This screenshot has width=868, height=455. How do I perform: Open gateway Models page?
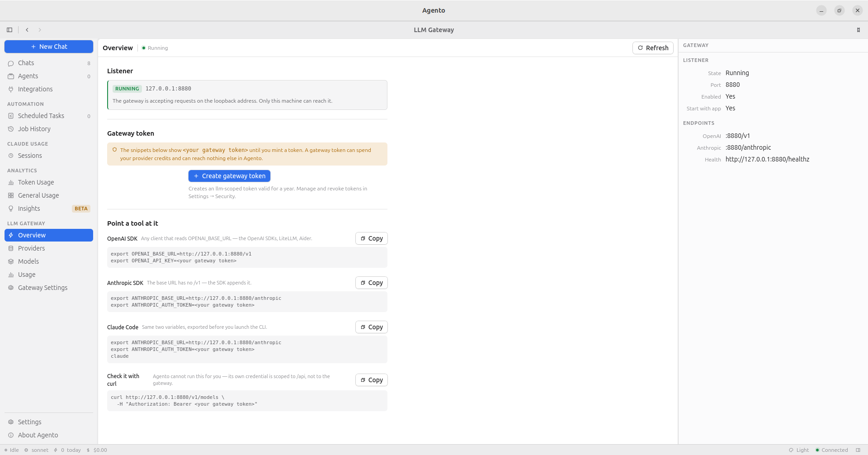coord(49,261)
